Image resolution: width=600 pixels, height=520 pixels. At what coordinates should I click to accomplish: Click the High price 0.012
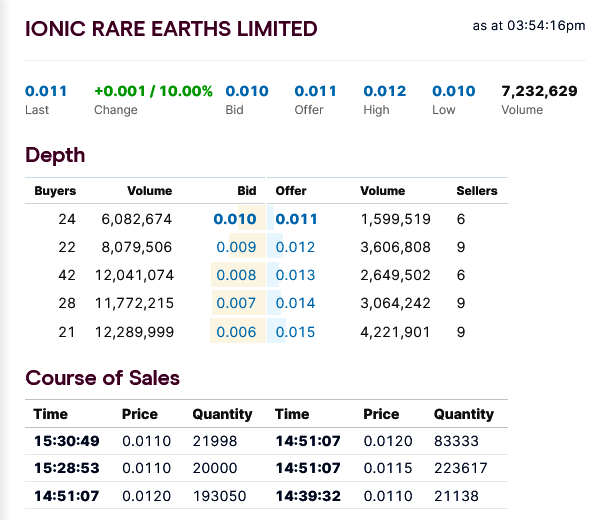(x=385, y=91)
